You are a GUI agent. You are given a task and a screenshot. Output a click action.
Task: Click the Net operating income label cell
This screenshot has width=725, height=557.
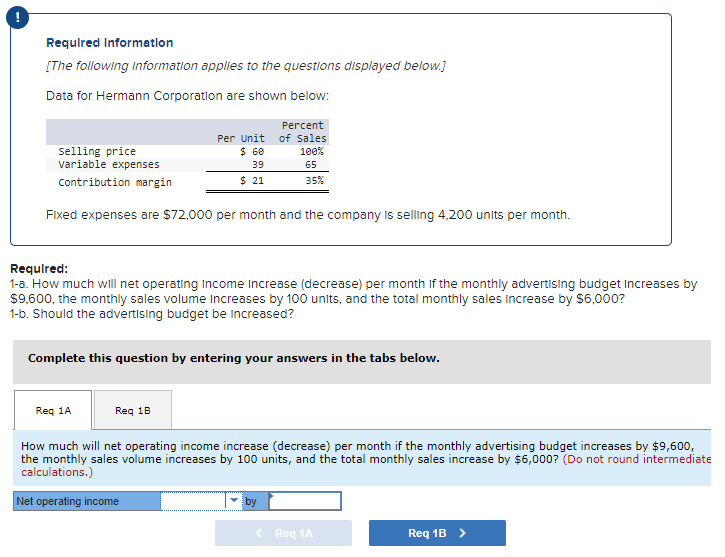tap(87, 501)
